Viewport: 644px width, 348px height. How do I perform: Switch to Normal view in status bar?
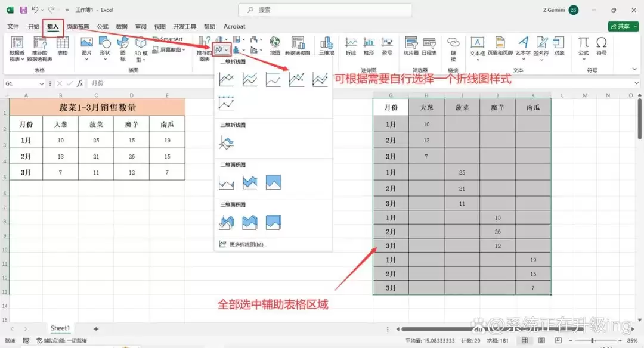pos(525,341)
